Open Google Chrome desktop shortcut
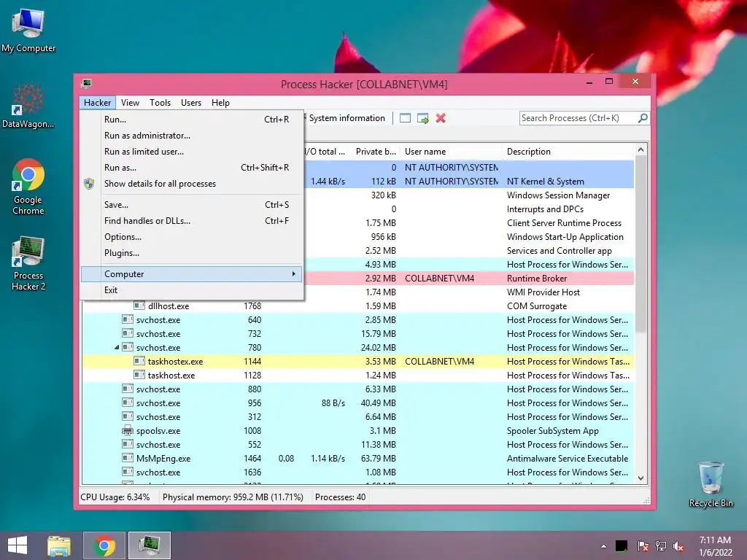This screenshot has height=560, width=747. (x=28, y=187)
